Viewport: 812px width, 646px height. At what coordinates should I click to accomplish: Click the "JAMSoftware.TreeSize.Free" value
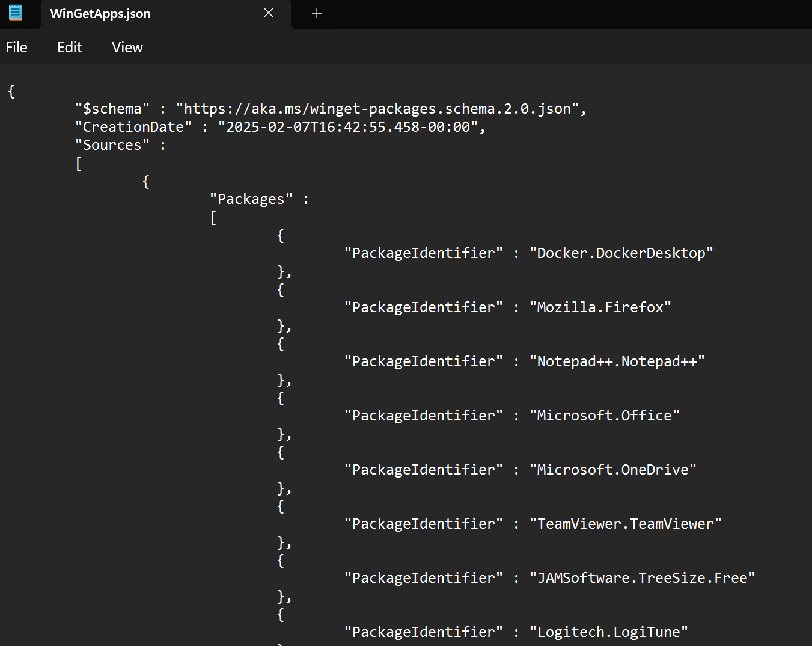(643, 578)
